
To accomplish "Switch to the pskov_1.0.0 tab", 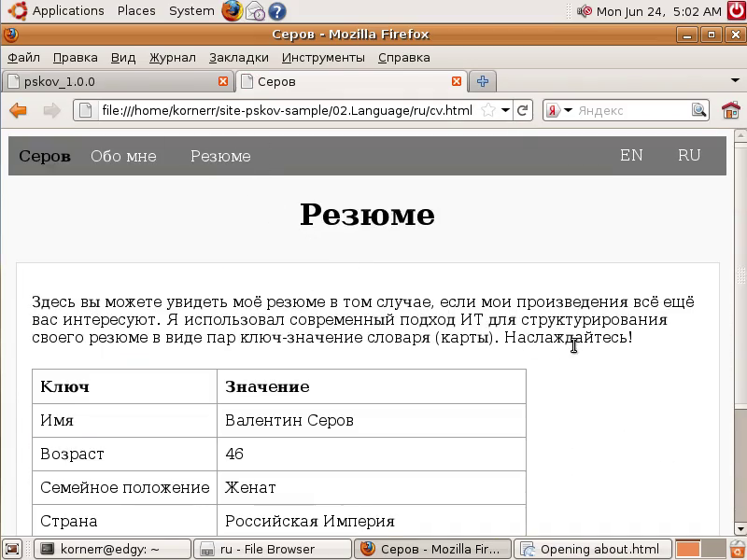I will click(103, 81).
